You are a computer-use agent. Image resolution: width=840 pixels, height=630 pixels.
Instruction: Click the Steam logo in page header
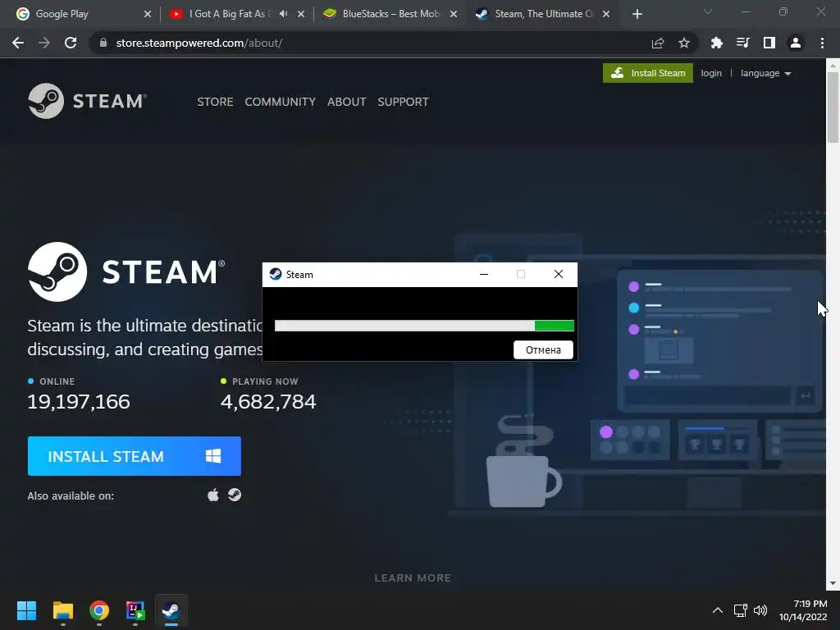pyautogui.click(x=87, y=101)
